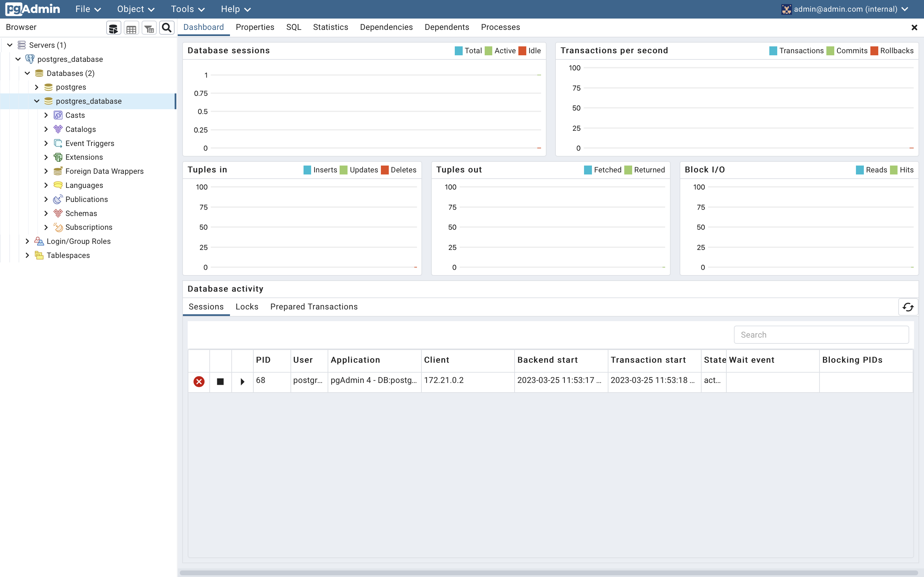The width and height of the screenshot is (924, 577).
Task: Open the admin@admin.com user dropdown
Action: (x=845, y=9)
